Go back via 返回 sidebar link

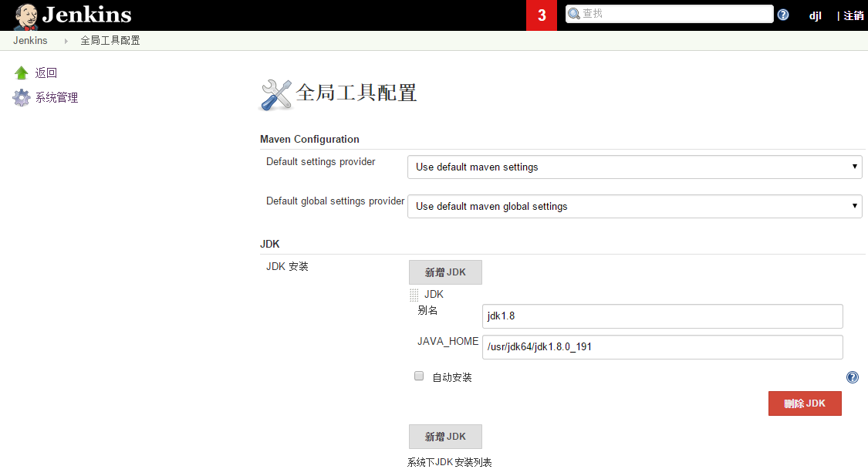coord(46,73)
